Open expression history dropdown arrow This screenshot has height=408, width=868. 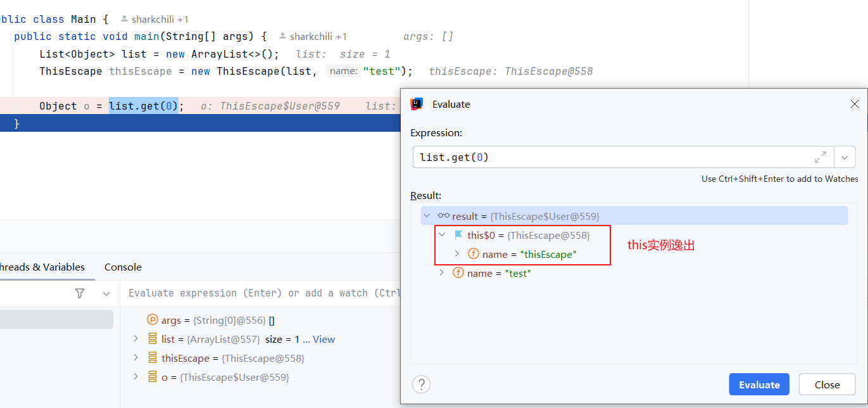(x=845, y=156)
